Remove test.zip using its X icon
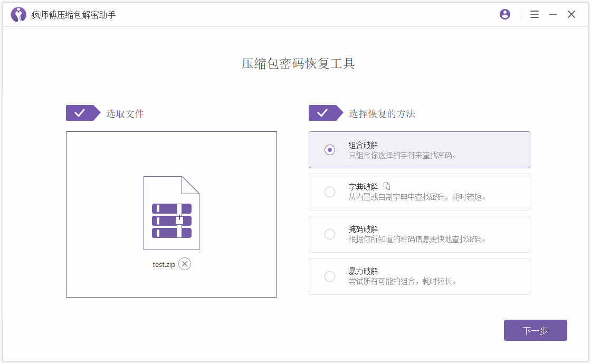Image resolution: width=591 pixels, height=364 pixels. pos(184,264)
